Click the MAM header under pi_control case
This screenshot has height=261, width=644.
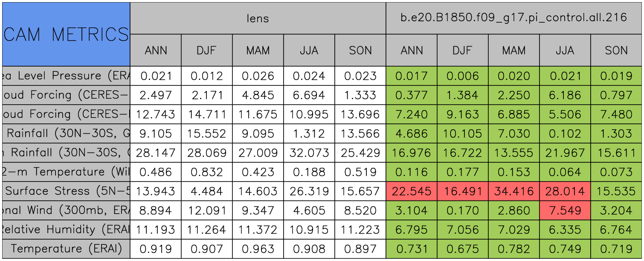point(513,50)
